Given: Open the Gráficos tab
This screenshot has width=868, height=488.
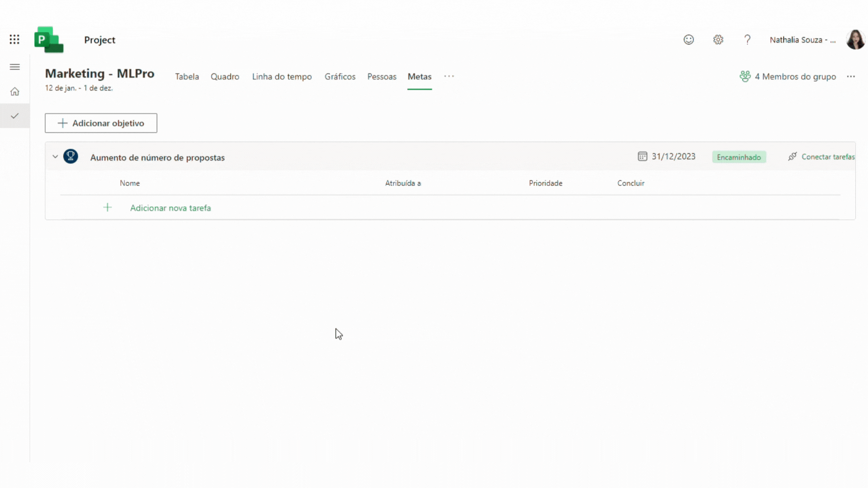Looking at the screenshot, I should 340,76.
